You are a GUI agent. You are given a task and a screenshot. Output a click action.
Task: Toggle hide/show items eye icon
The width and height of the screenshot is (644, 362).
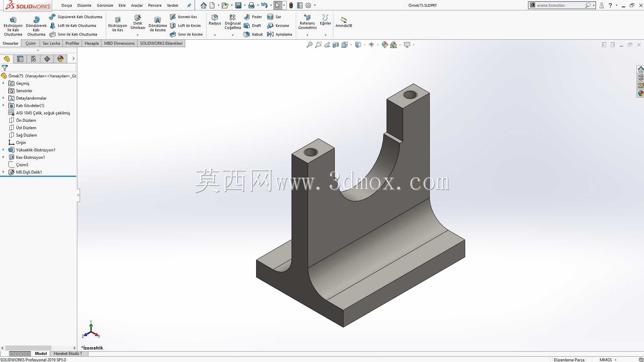371,45
